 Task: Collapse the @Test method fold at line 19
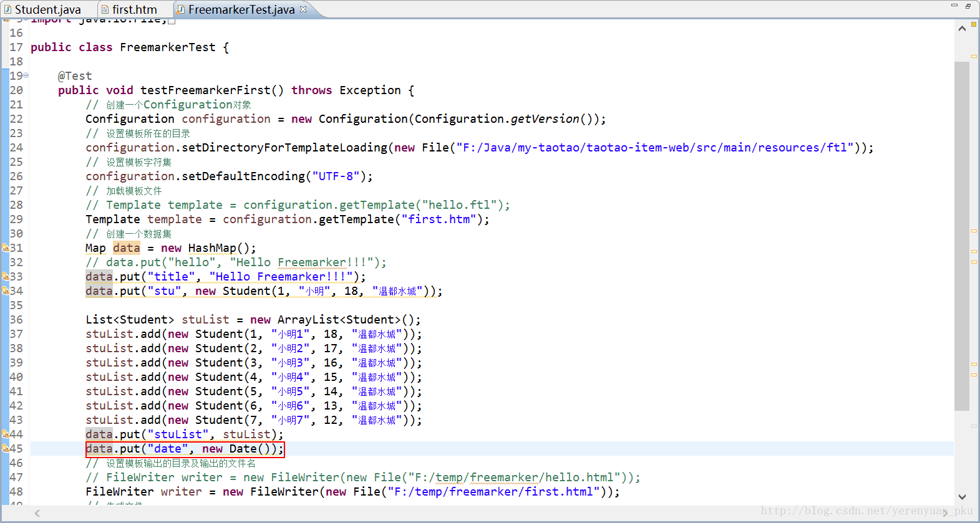coord(26,75)
